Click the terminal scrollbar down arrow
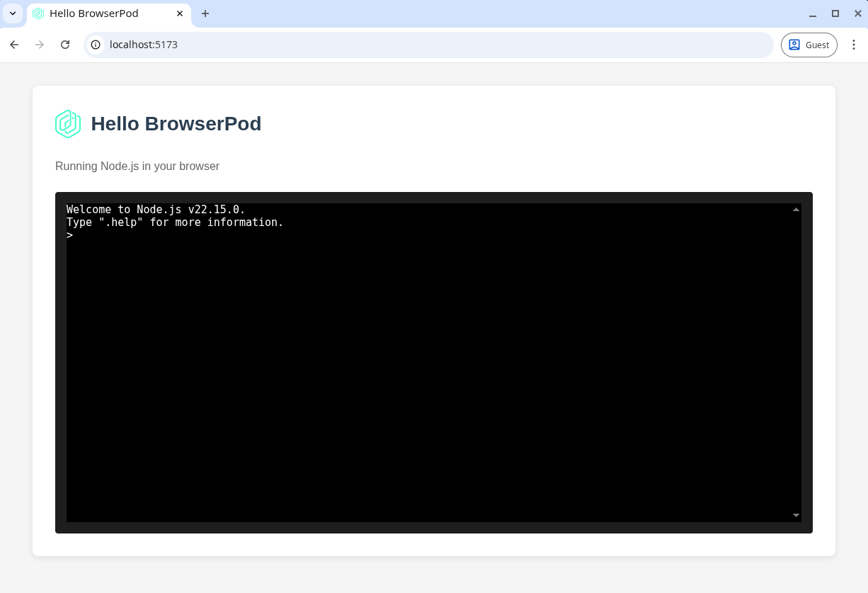The width and height of the screenshot is (868, 593). coord(795,515)
